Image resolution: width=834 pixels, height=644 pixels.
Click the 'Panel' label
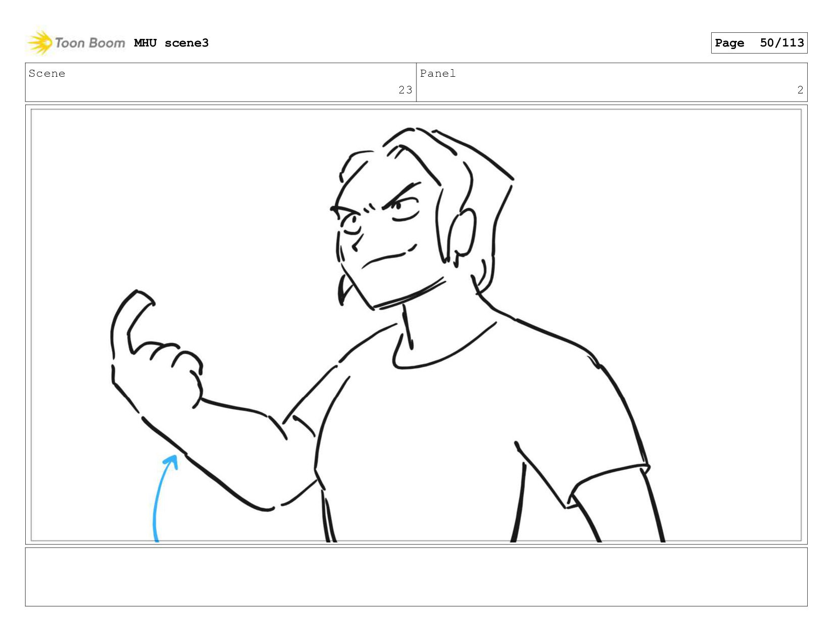[x=438, y=74]
